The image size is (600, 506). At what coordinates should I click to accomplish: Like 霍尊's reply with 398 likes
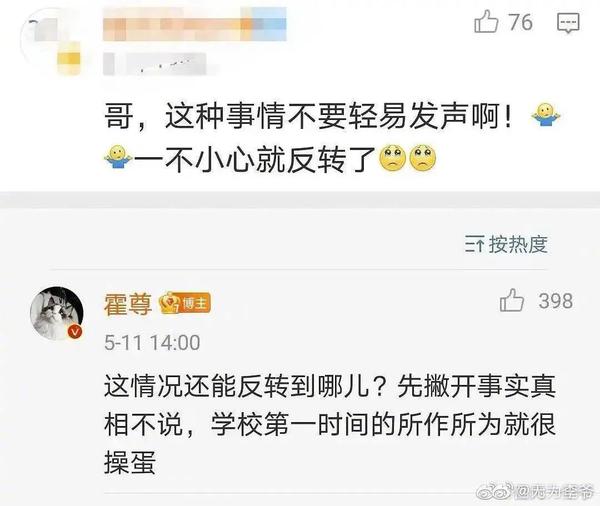tap(512, 300)
